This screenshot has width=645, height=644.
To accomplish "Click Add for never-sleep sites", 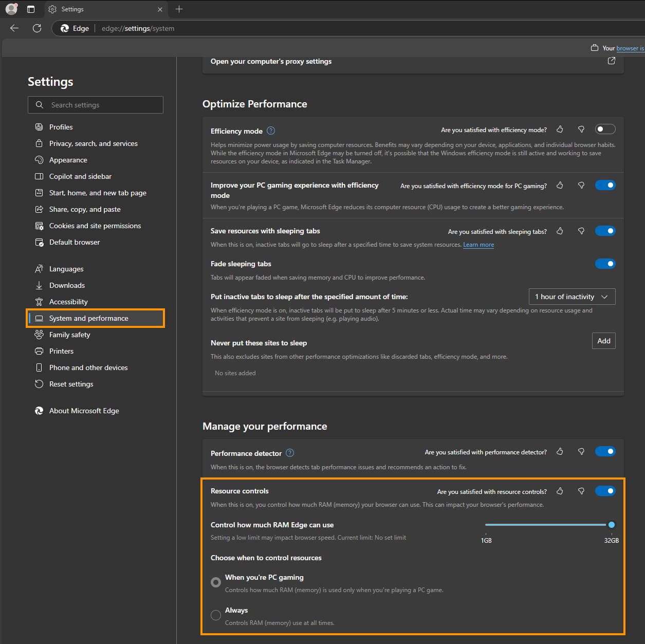I will coord(604,341).
